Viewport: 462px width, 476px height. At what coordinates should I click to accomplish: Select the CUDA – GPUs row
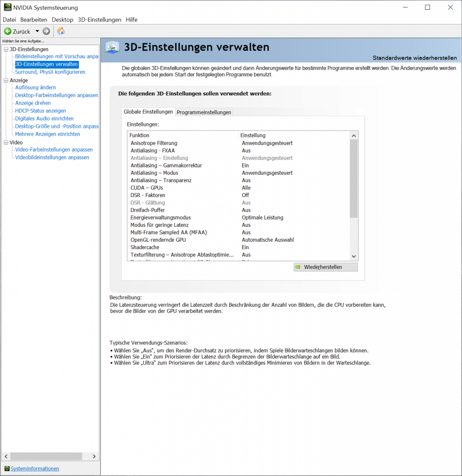pyautogui.click(x=238, y=188)
